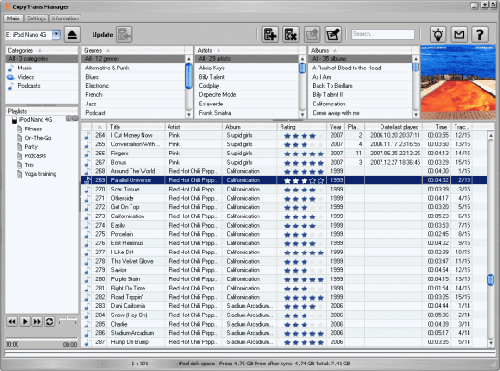Open help with the question mark icon

[x=480, y=34]
